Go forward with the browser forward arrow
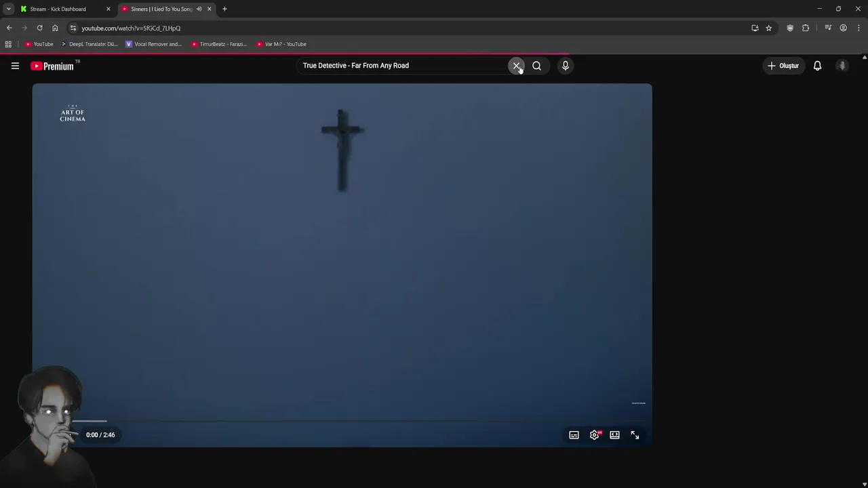 point(24,28)
